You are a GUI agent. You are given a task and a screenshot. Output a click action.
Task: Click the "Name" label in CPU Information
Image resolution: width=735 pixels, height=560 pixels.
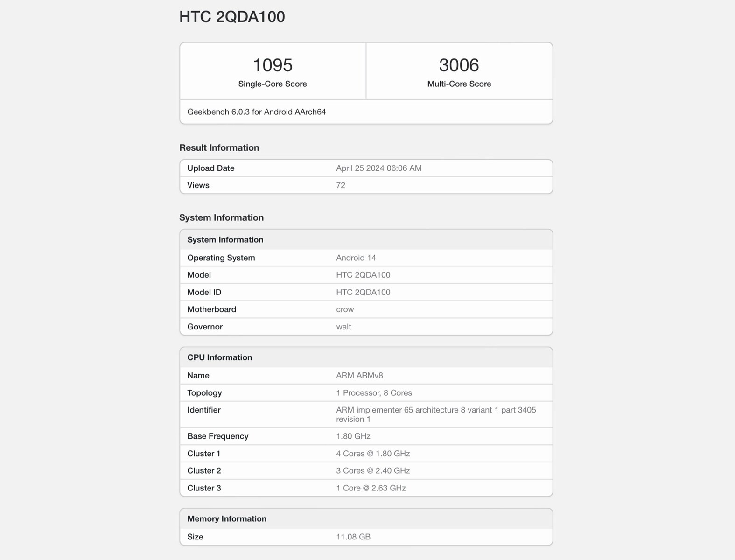click(x=198, y=375)
